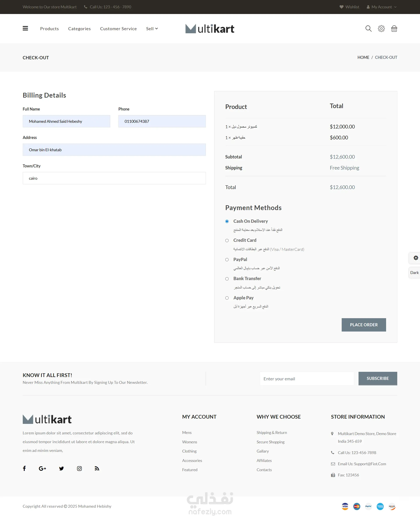Viewport: 420px width, 516px height.
Task: Open the Facebook icon in the footer
Action: pos(24,468)
